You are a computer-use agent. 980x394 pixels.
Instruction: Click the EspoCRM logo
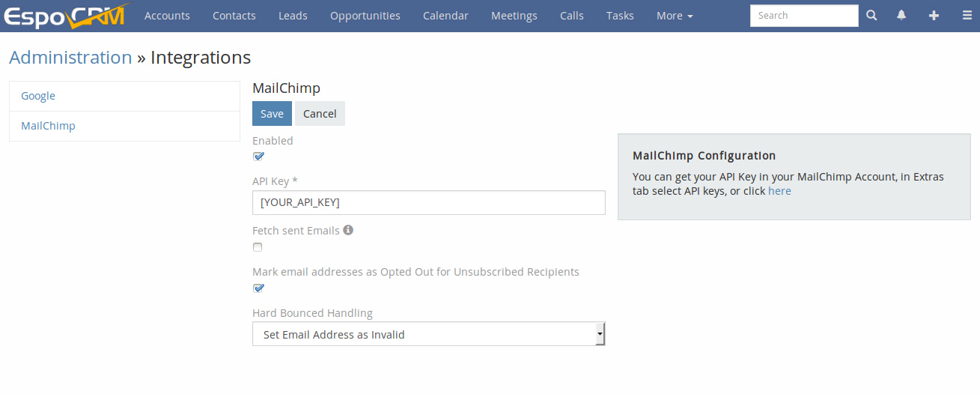(65, 16)
